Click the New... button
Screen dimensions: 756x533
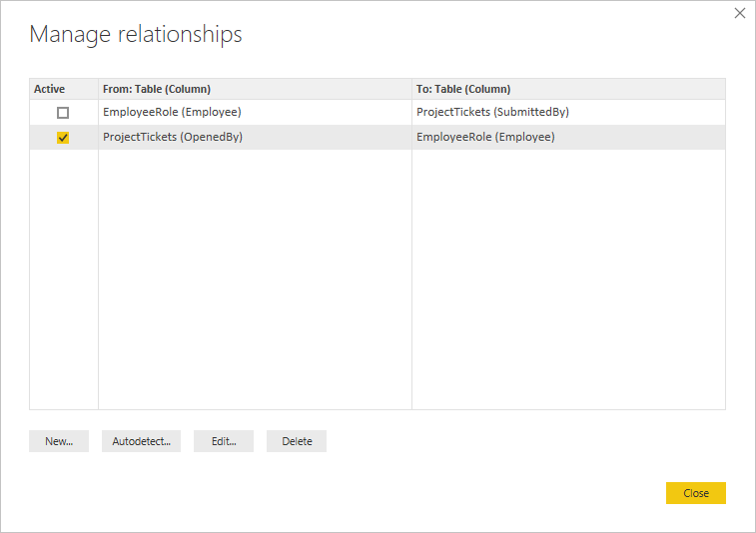pos(59,441)
